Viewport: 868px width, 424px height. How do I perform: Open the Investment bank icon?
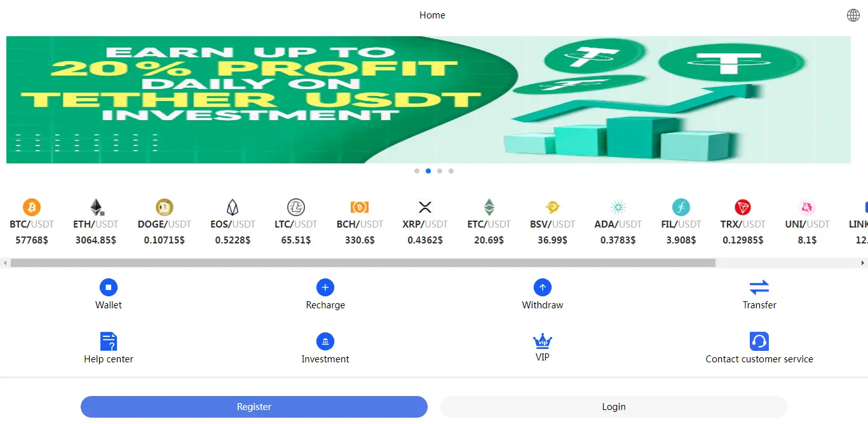(x=325, y=341)
